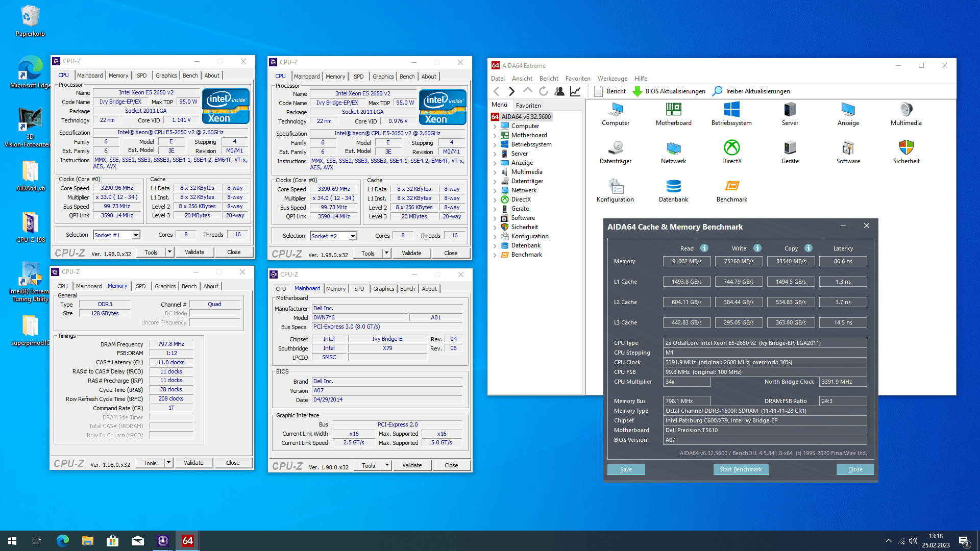The width and height of the screenshot is (980, 551).
Task: Open the Betriebssystem icon in AIDA64 panel
Action: click(731, 114)
